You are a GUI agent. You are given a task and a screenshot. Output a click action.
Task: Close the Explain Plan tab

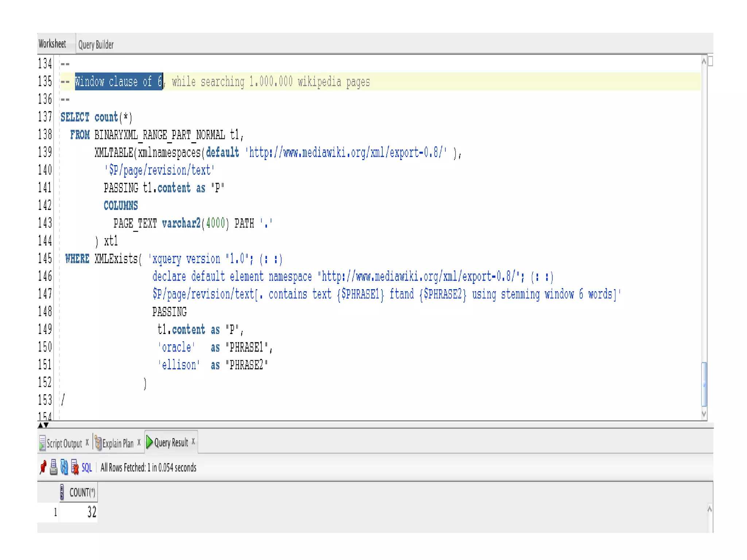tap(139, 442)
